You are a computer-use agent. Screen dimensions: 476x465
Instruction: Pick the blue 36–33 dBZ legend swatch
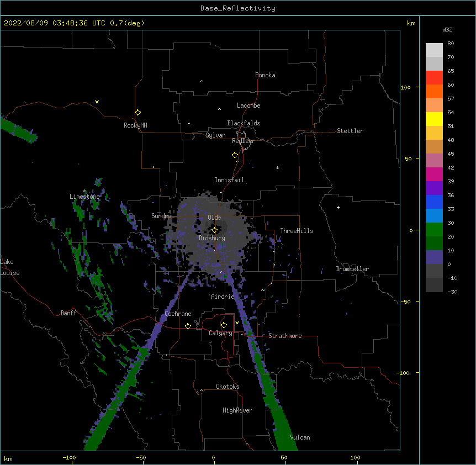434,202
